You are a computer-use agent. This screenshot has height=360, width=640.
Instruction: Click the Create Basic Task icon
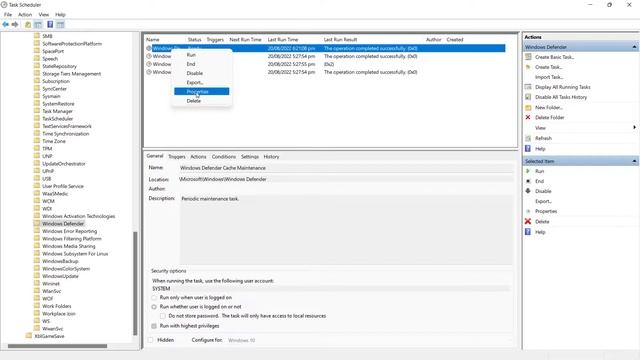(x=528, y=57)
